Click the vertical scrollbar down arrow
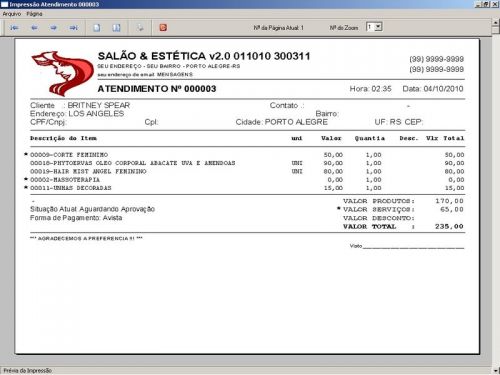 click(x=496, y=370)
